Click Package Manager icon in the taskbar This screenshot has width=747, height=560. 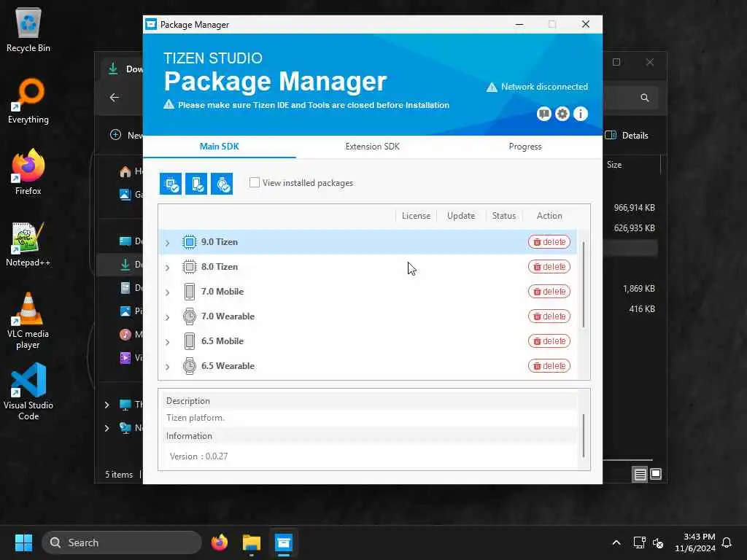coord(284,542)
